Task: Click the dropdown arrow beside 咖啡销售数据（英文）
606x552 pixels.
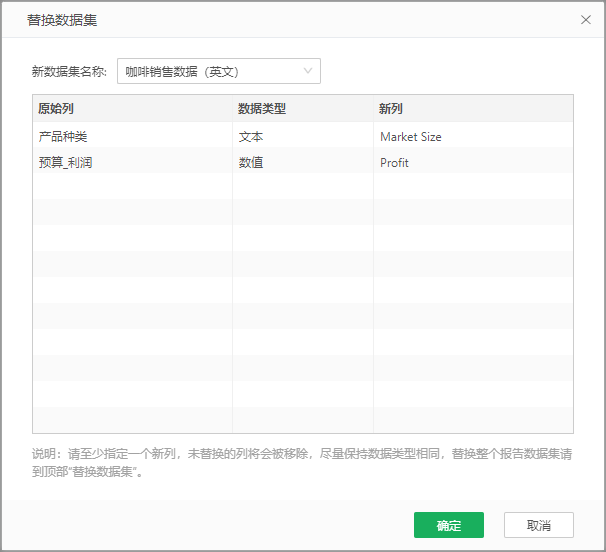Action: click(308, 71)
